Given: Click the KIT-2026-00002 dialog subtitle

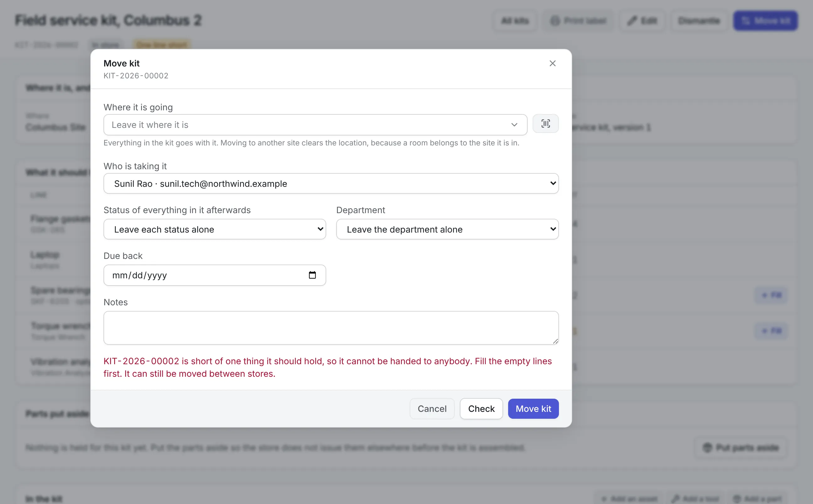Looking at the screenshot, I should click(136, 76).
